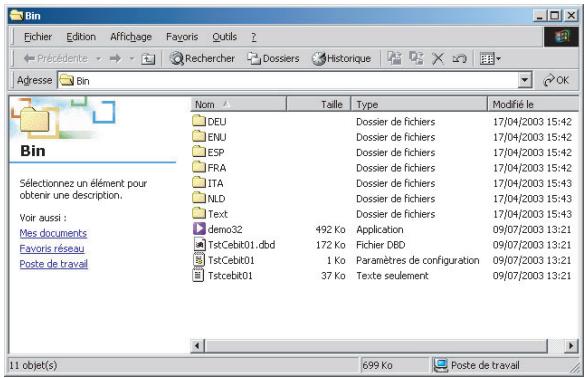
Task: Open the Outils menu
Action: 225,37
